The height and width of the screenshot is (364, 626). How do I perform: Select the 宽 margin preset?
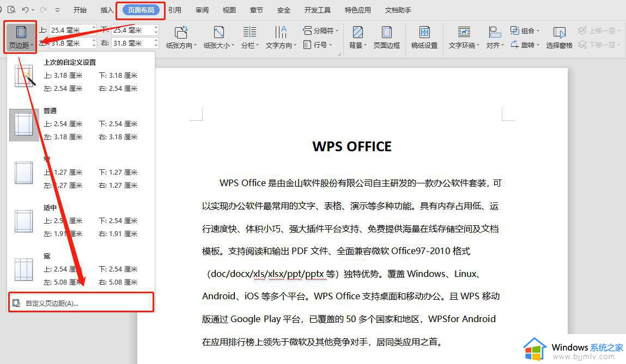[x=81, y=269]
